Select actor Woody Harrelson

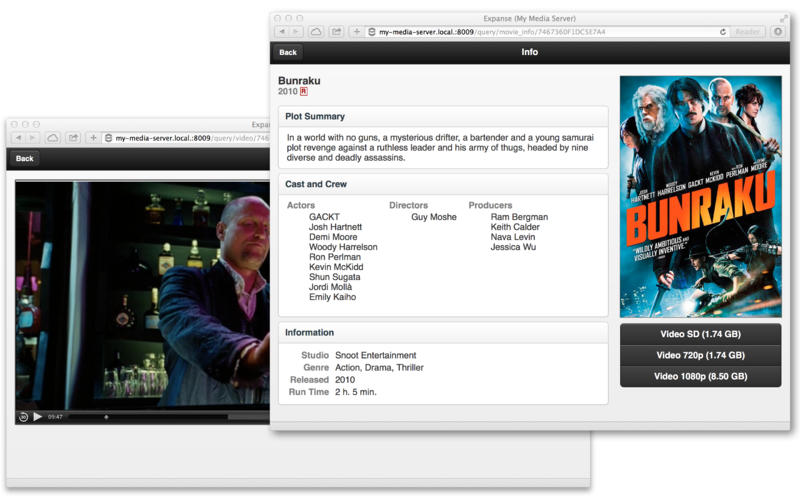click(343, 247)
